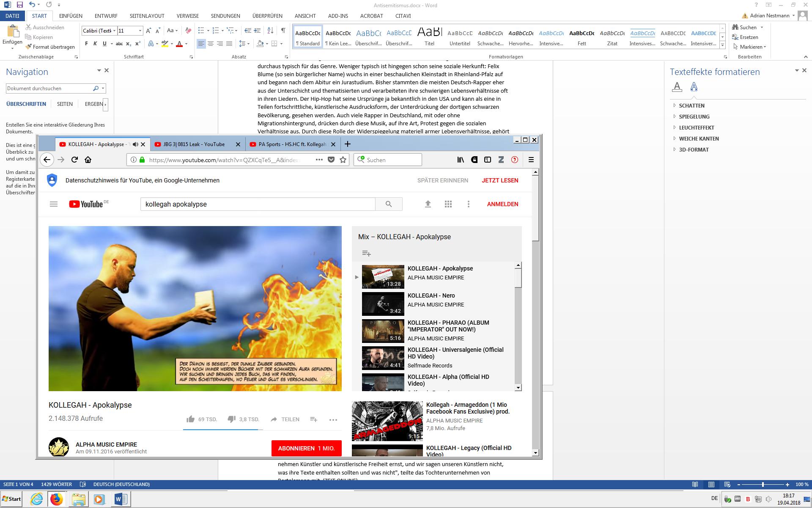Open font size dropdown
812x508 pixels.
point(140,30)
